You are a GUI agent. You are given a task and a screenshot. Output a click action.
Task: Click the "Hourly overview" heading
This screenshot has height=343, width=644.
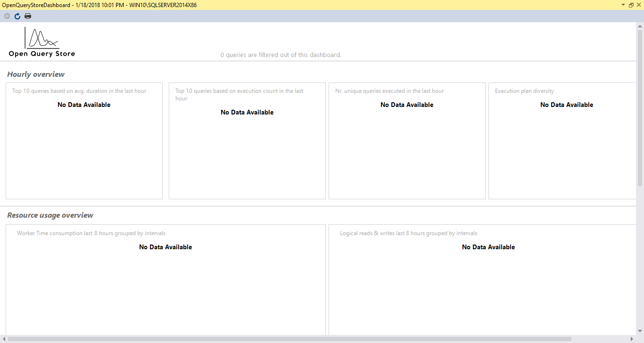(x=36, y=74)
